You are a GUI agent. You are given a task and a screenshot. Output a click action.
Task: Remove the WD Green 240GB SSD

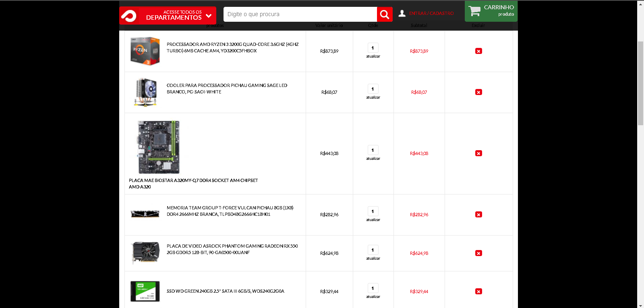(x=478, y=291)
